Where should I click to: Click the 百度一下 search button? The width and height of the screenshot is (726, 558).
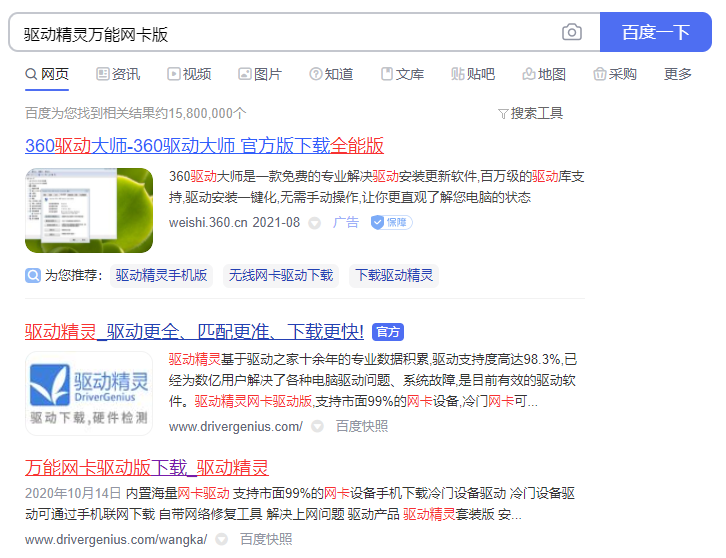coord(656,32)
